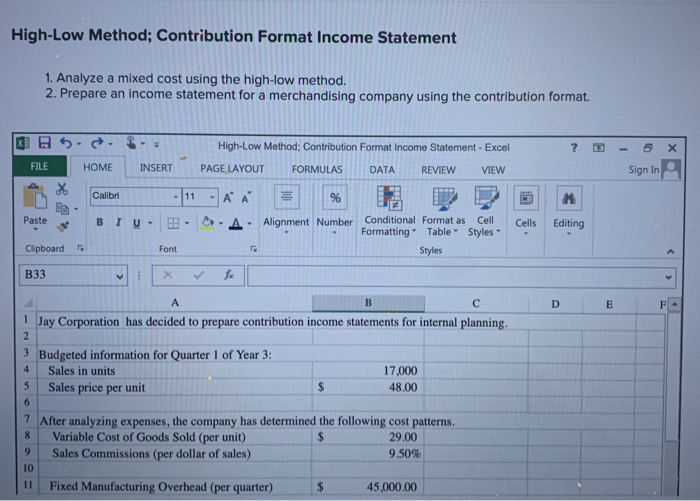Open Font dialog launcher
700x501 pixels.
pos(254,249)
